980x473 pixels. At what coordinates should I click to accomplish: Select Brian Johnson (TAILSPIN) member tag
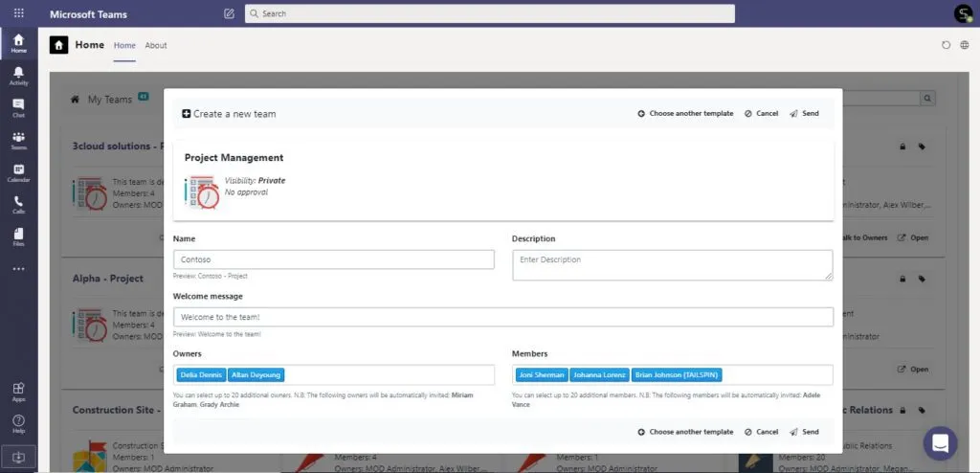pos(677,374)
